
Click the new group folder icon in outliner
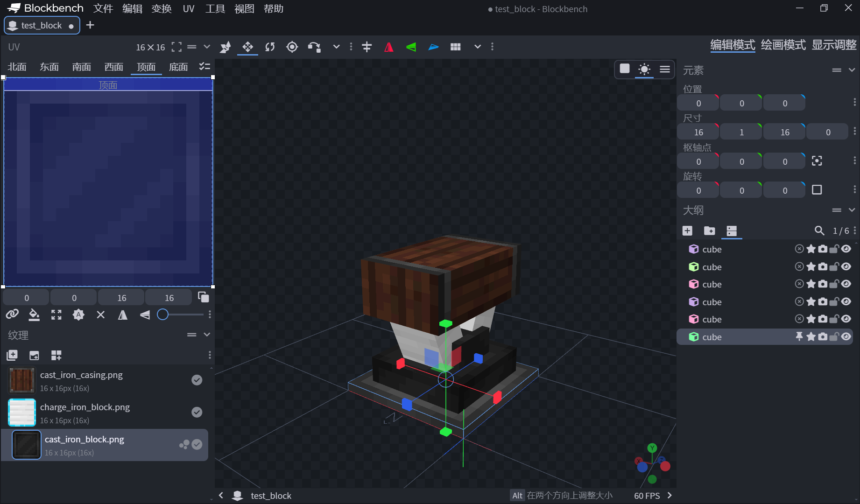tap(709, 231)
